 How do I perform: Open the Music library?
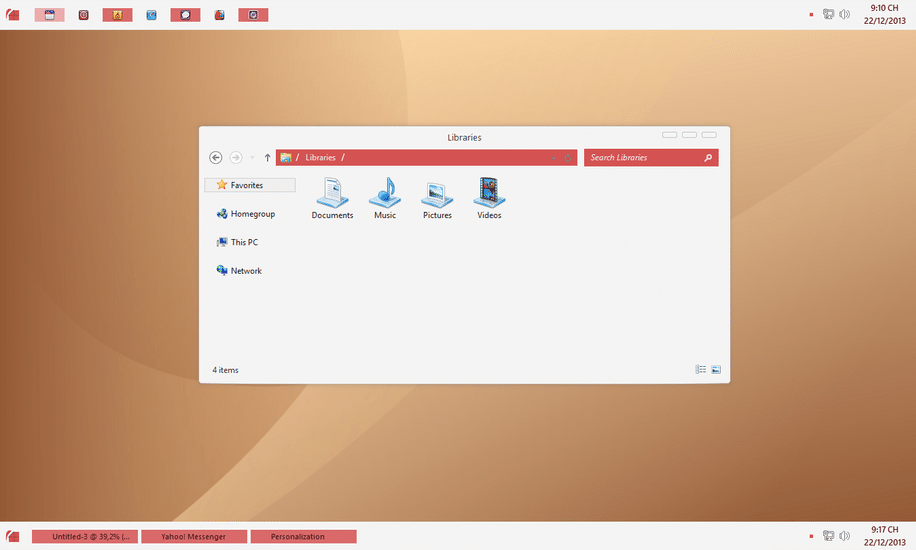pyautogui.click(x=385, y=197)
